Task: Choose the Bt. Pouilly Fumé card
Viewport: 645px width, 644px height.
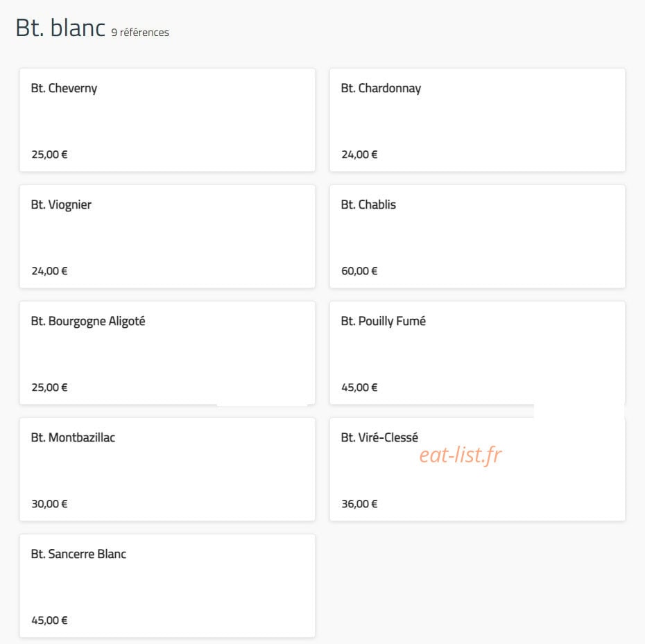Action: [x=477, y=353]
